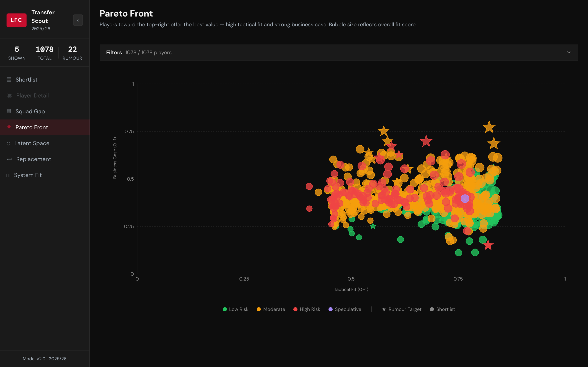The image size is (588, 367).
Task: Click the Speculative purple legend swatch
Action: tap(331, 309)
